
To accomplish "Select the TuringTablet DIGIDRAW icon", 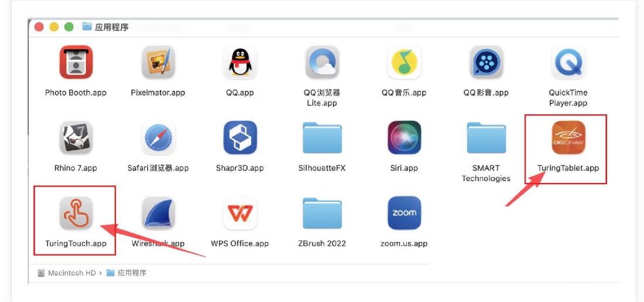I will 568,138.
